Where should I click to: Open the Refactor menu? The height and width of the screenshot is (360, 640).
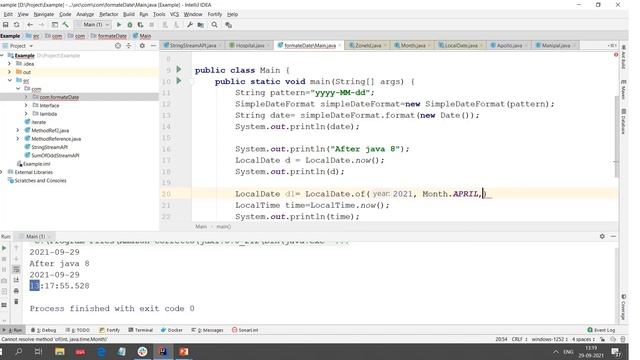(109, 14)
